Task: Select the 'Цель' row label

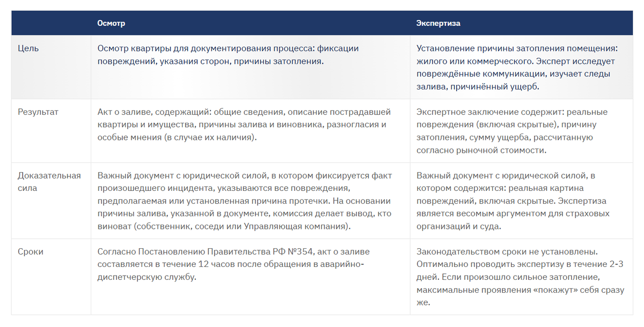Action: point(28,48)
